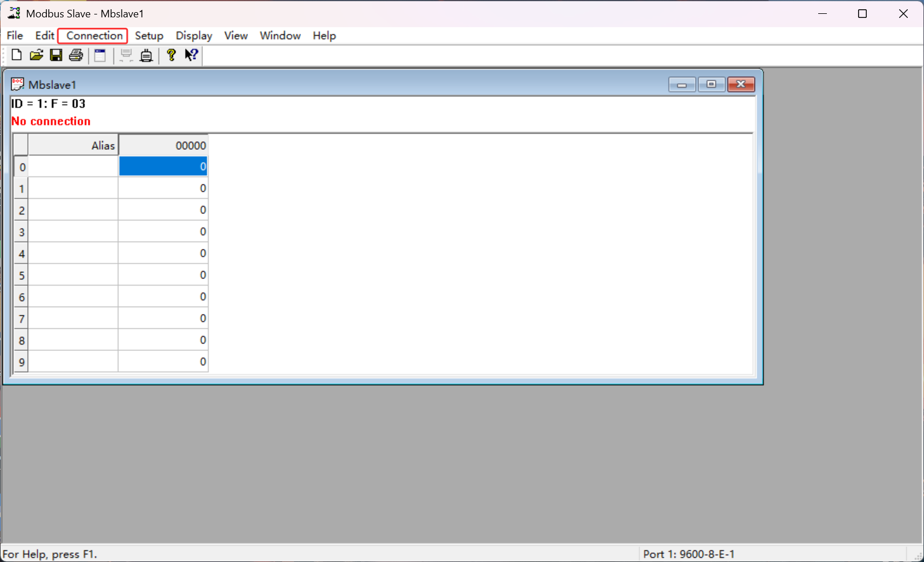Click row header number 2
Viewport: 924px width, 562px height.
21,210
